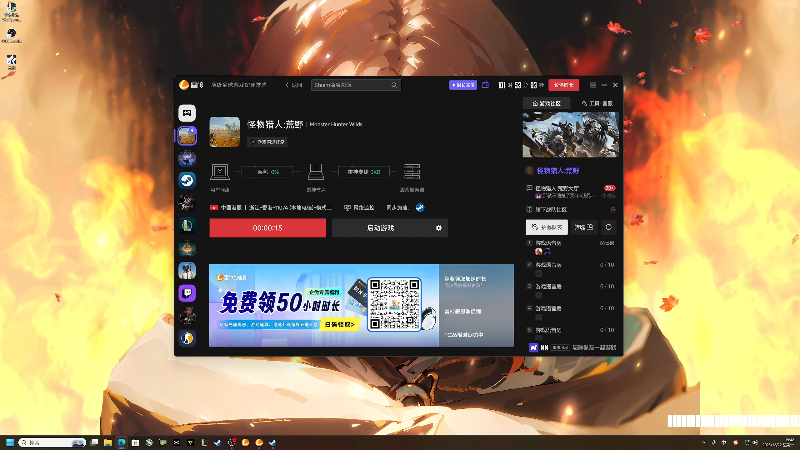Click the small tag button under game title

(267, 142)
